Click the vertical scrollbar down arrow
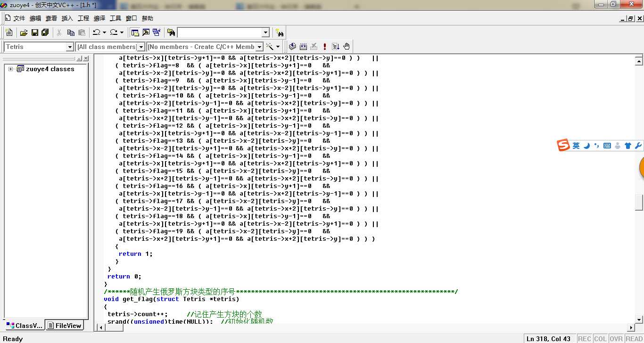Image resolution: width=644 pixels, height=343 pixels. click(639, 320)
